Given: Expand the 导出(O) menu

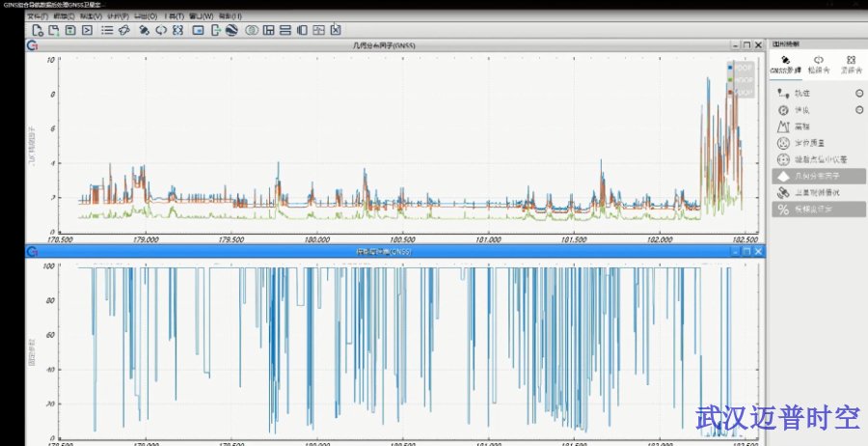Looking at the screenshot, I should [x=147, y=16].
